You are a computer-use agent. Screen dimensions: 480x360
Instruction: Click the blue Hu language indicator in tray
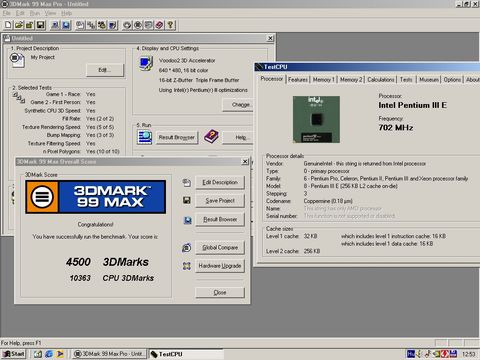coord(410,354)
